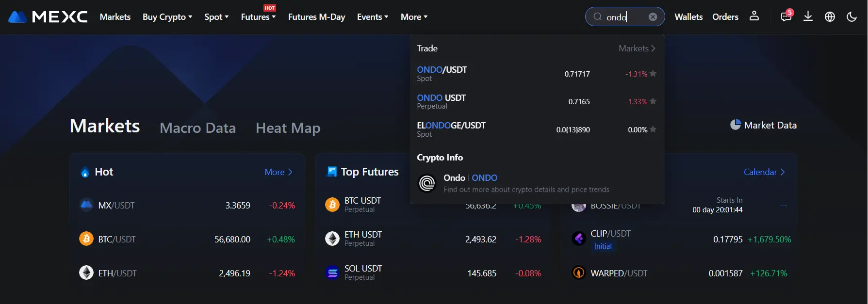Screen dimensions: 868x304
Task: Star the ONDO USDT Perpetual pair
Action: coord(653,101)
